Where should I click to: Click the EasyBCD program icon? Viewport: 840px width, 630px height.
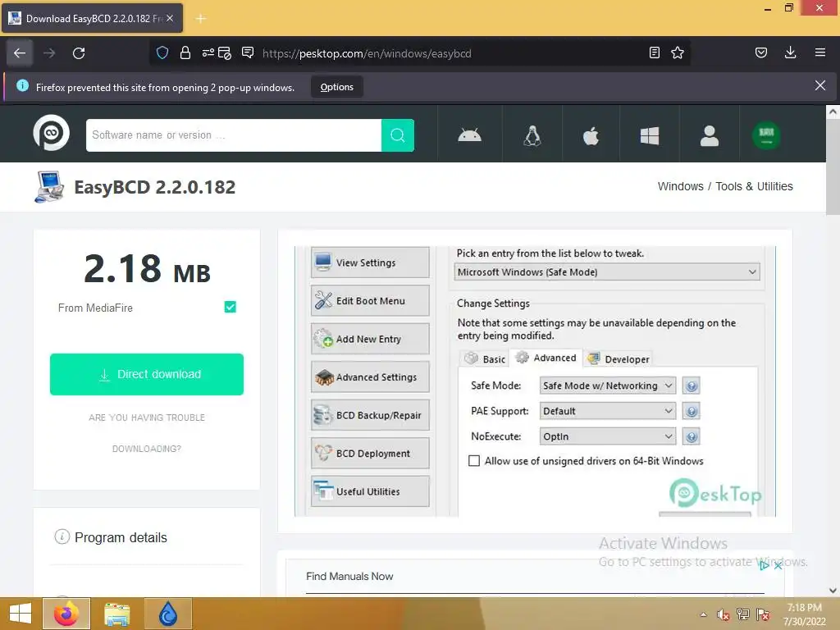(49, 187)
